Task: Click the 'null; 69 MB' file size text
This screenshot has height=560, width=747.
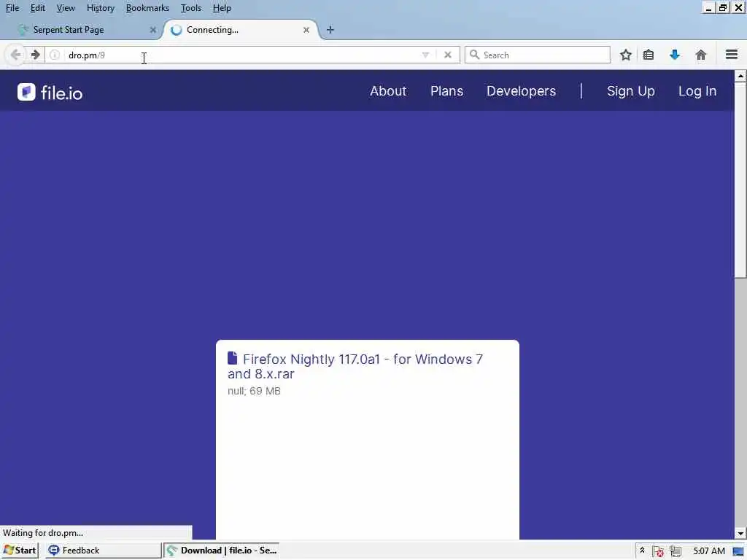Action: click(254, 391)
